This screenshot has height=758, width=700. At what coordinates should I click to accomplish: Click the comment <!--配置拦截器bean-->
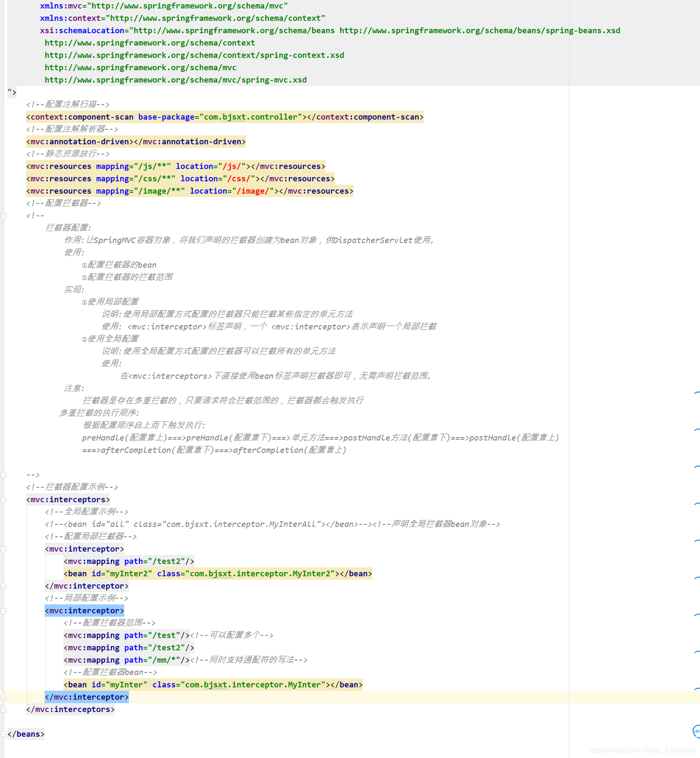point(110,673)
